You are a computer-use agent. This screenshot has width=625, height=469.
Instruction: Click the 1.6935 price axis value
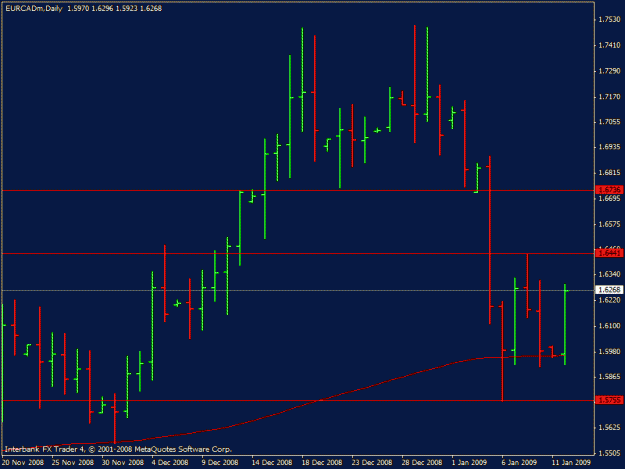pos(609,147)
